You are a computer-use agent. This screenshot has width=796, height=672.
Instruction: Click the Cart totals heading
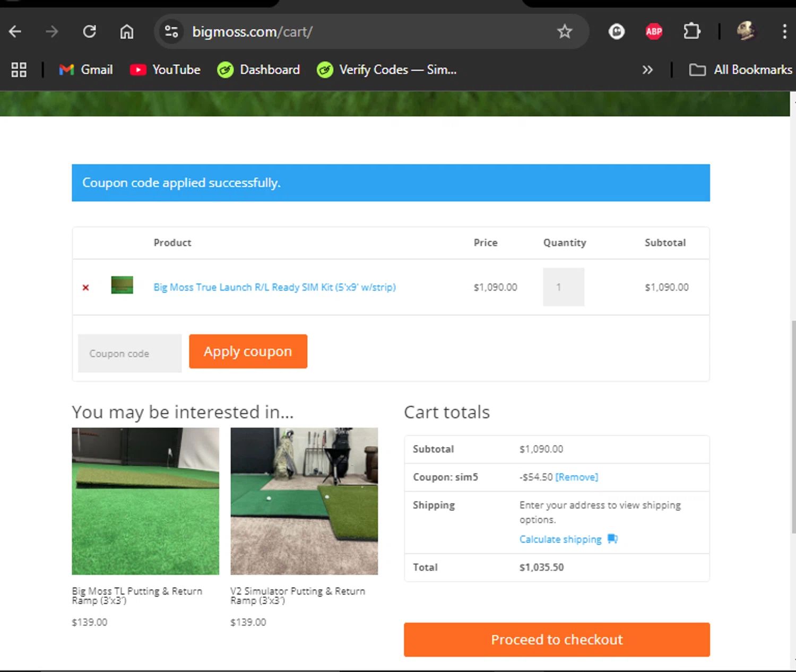click(447, 412)
